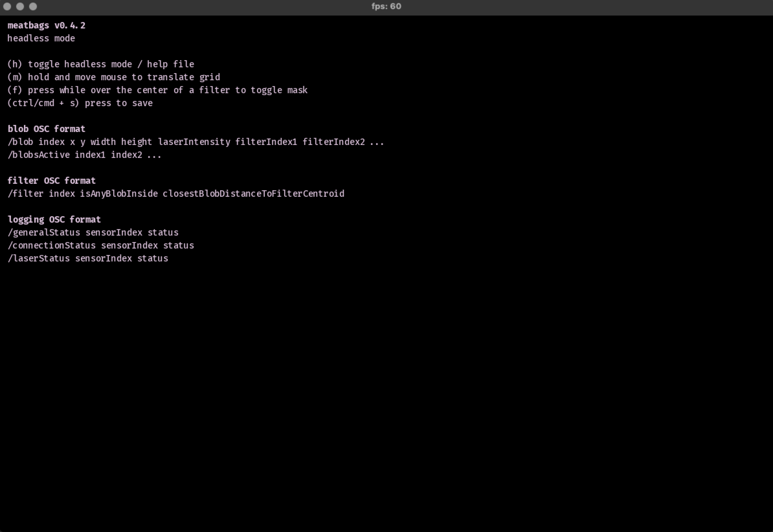773x532 pixels.
Task: Click the '/blob index x y width height' line
Action: click(x=196, y=142)
